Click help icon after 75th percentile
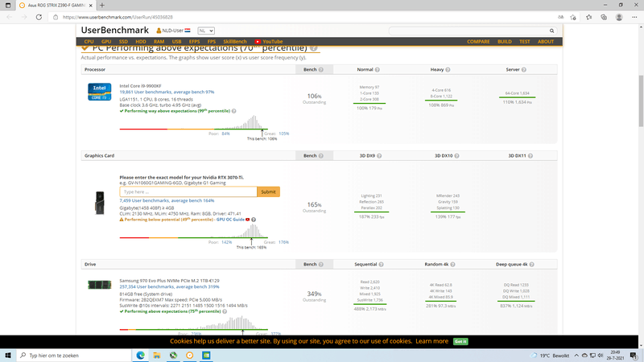Screen dimensions: 644x362 click(x=225, y=311)
